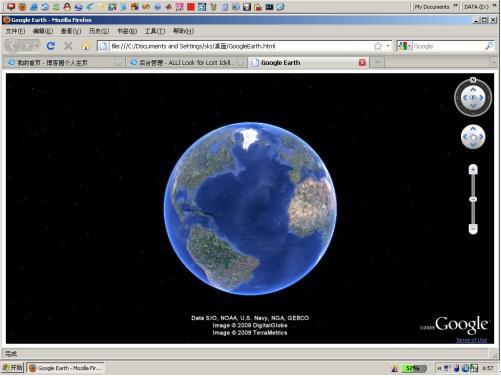The height and width of the screenshot is (378, 501).
Task: Open My Documents toolbar button
Action: (432, 6)
